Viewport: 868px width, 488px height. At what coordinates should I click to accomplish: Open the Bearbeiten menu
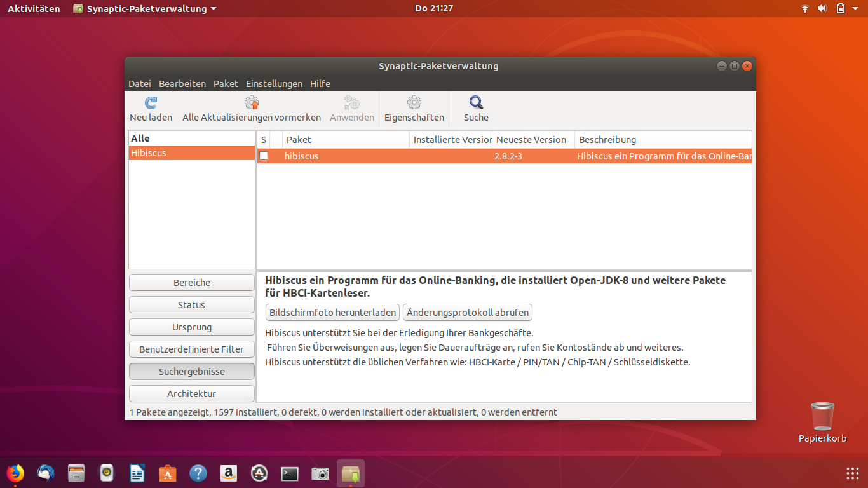pyautogui.click(x=182, y=84)
